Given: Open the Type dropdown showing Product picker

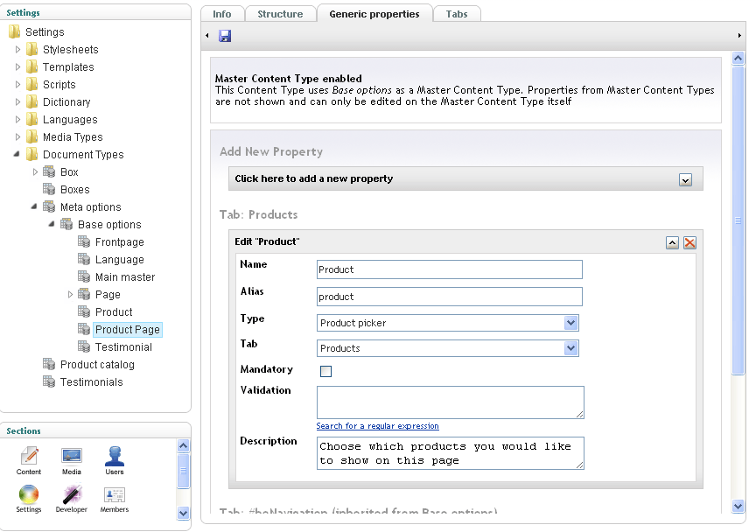Looking at the screenshot, I should click(570, 323).
